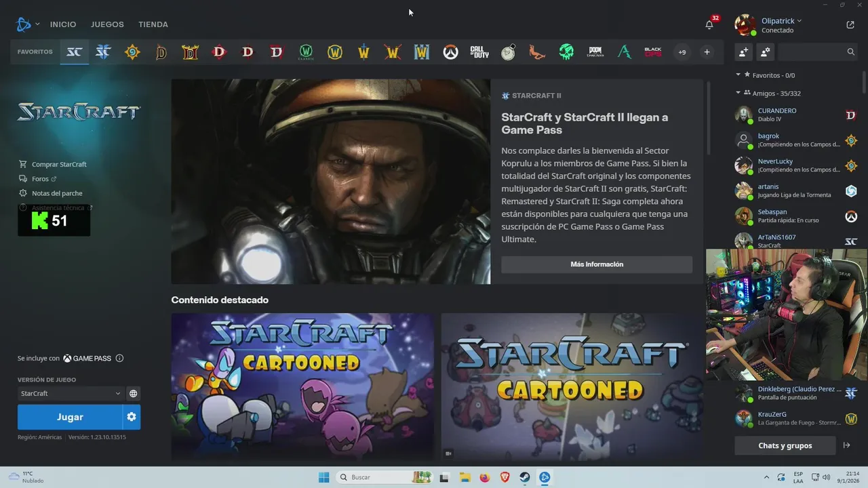Open Sea of Thieves skull icon
Screen dimensions: 868x488
coord(566,52)
